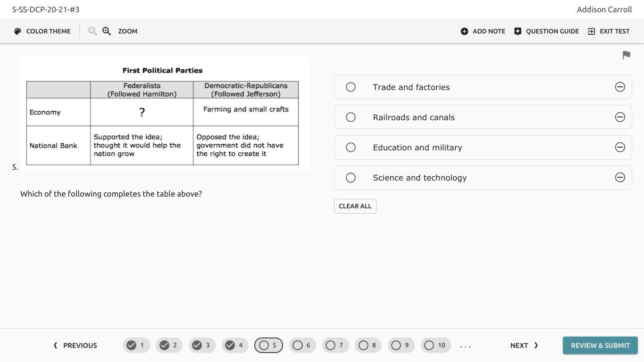Click the Exit Test icon
Image resolution: width=644 pixels, height=362 pixels.
coord(591,31)
